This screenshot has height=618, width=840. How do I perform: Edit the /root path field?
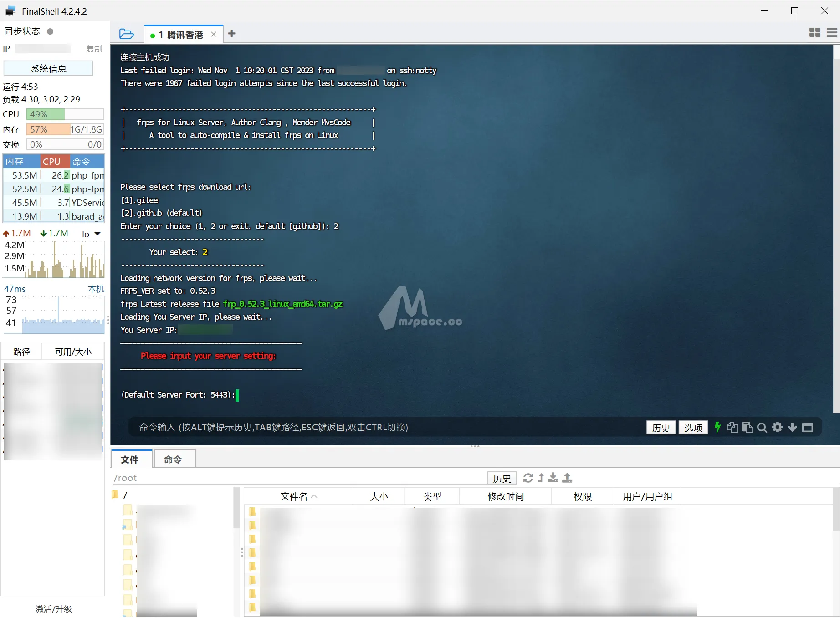pyautogui.click(x=298, y=478)
